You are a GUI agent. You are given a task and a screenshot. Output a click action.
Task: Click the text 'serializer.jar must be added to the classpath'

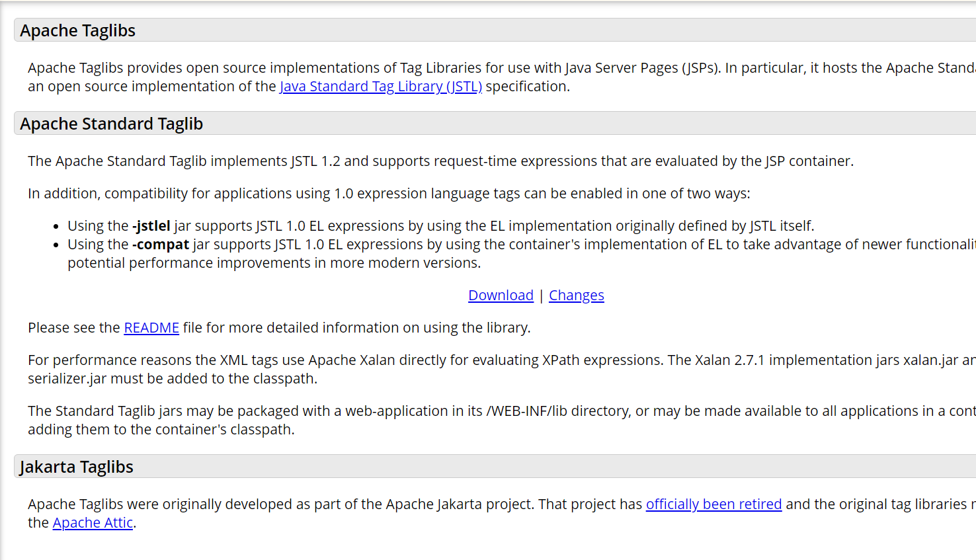pyautogui.click(x=173, y=379)
